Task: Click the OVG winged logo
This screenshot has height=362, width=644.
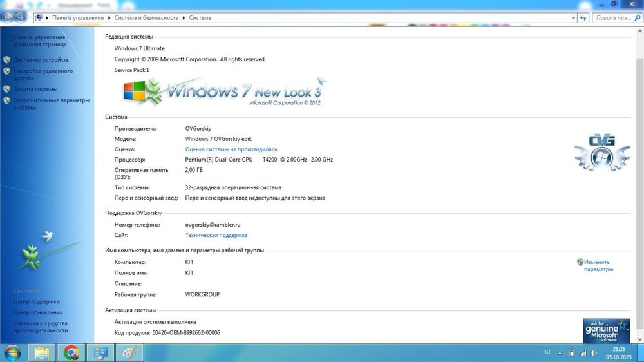Action: pos(602,152)
